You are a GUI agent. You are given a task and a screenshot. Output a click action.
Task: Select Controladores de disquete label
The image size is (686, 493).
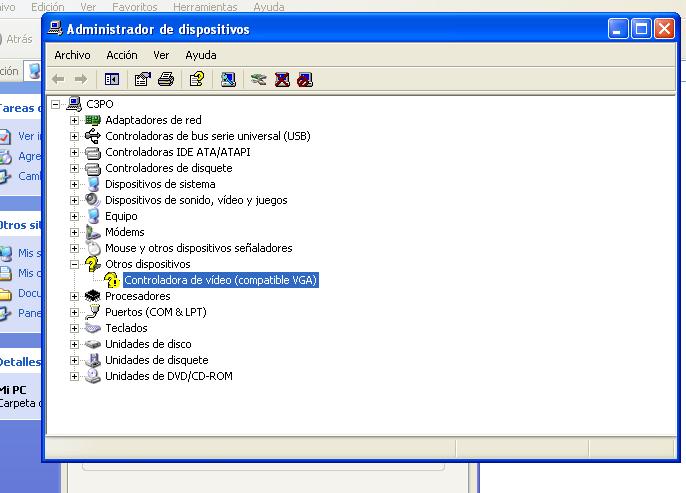click(169, 168)
